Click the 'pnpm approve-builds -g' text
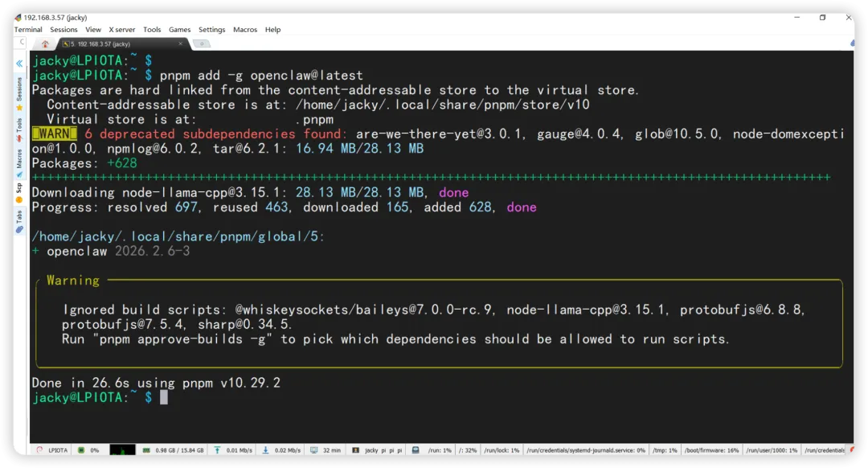Image resolution: width=868 pixels, height=468 pixels. click(x=182, y=339)
